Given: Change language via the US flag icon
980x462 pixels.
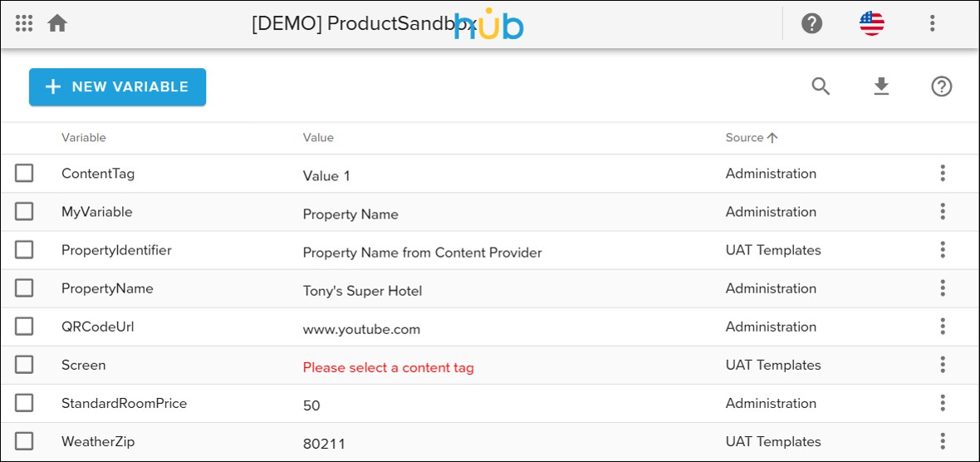Looking at the screenshot, I should (x=871, y=23).
